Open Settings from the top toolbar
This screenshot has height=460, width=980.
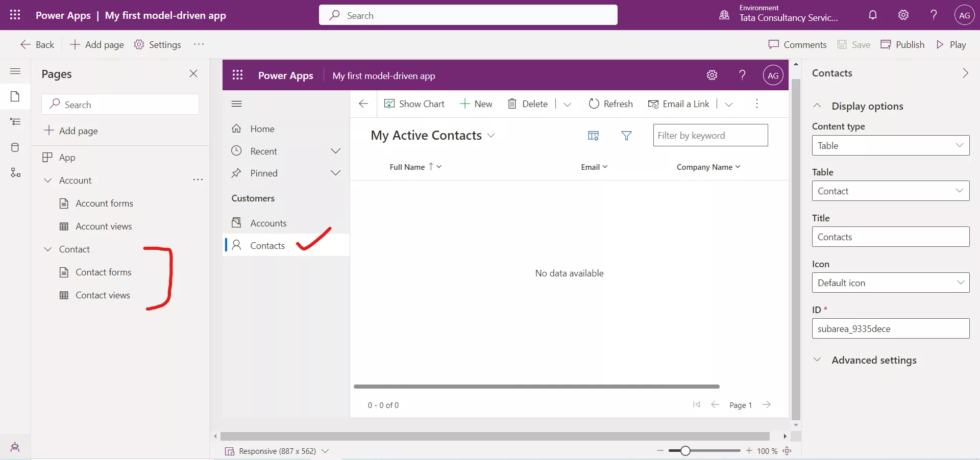pos(157,44)
